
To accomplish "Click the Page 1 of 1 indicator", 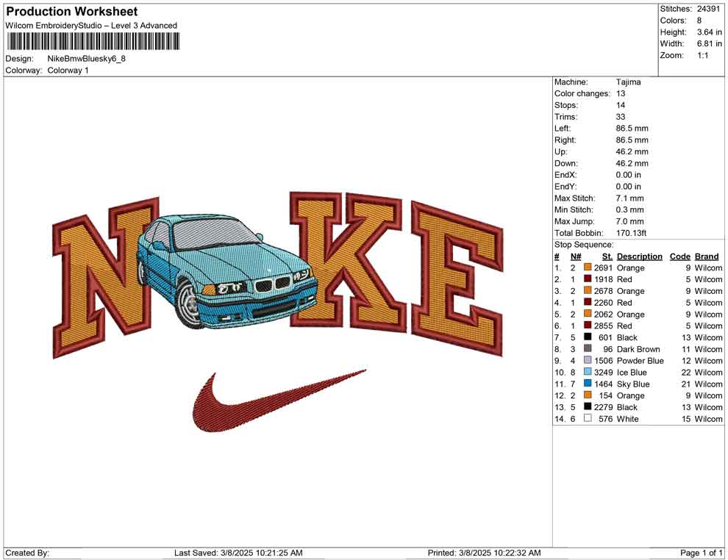I will [701, 553].
